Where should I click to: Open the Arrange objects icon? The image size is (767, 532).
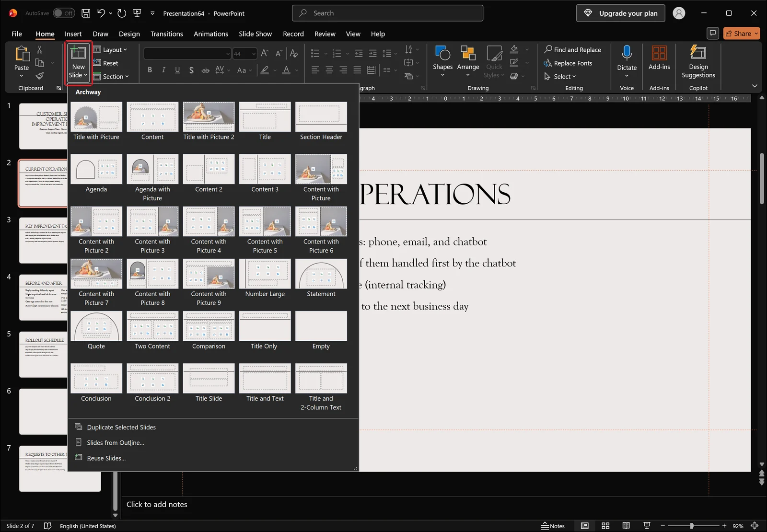click(x=468, y=53)
